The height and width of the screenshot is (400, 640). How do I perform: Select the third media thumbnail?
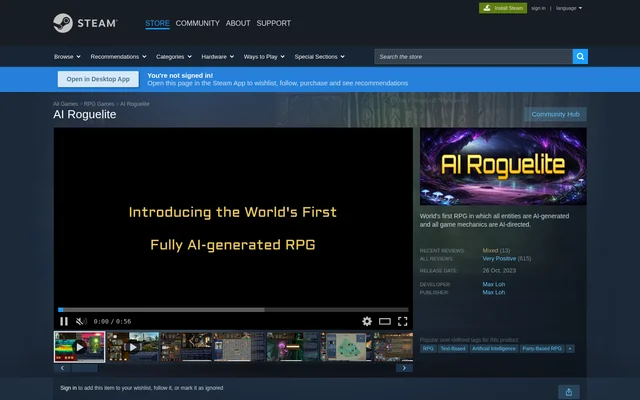click(186, 347)
